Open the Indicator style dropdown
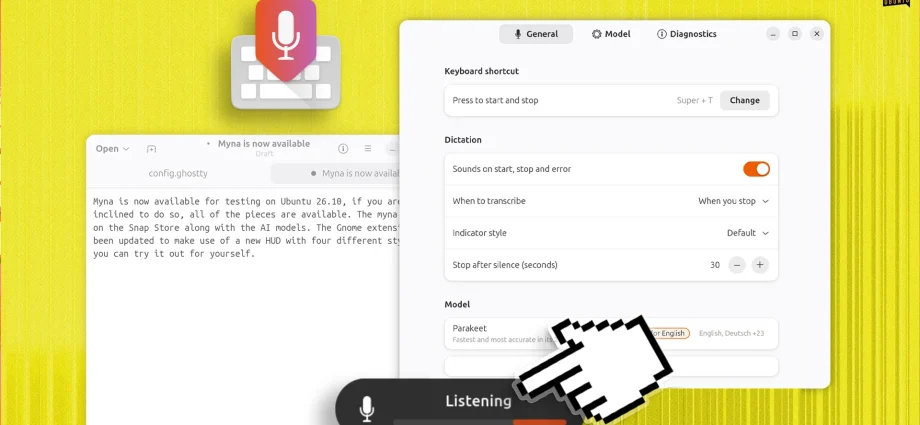 coord(748,233)
